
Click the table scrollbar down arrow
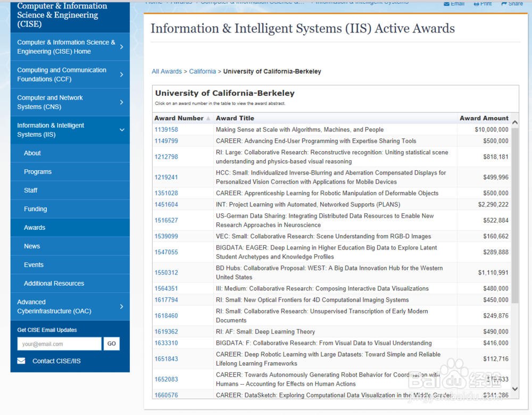[515, 389]
